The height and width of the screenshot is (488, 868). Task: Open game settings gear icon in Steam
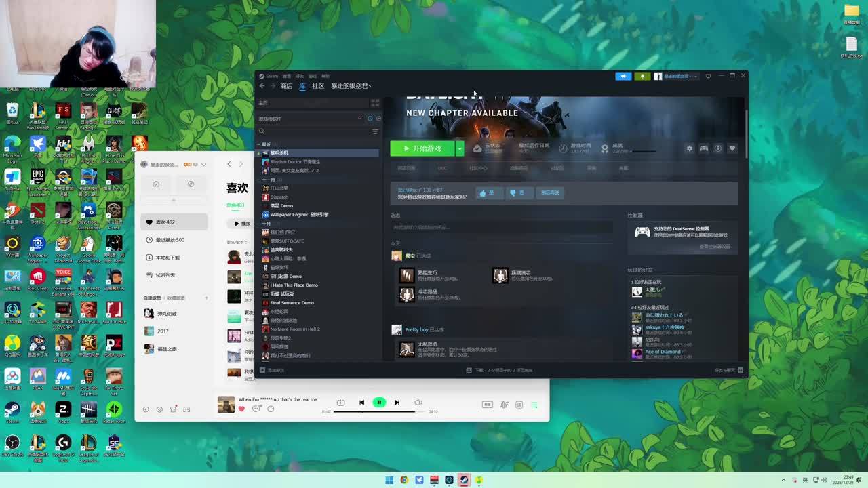690,148
